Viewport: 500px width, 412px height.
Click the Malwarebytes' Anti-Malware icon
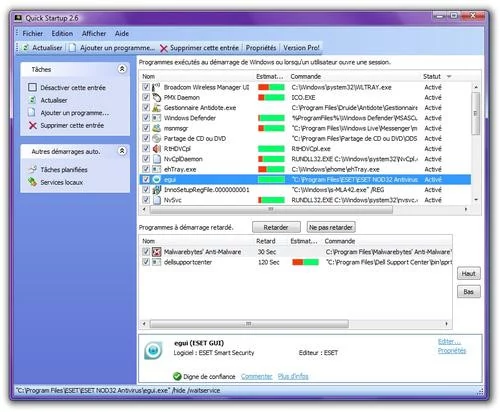[x=156, y=252]
